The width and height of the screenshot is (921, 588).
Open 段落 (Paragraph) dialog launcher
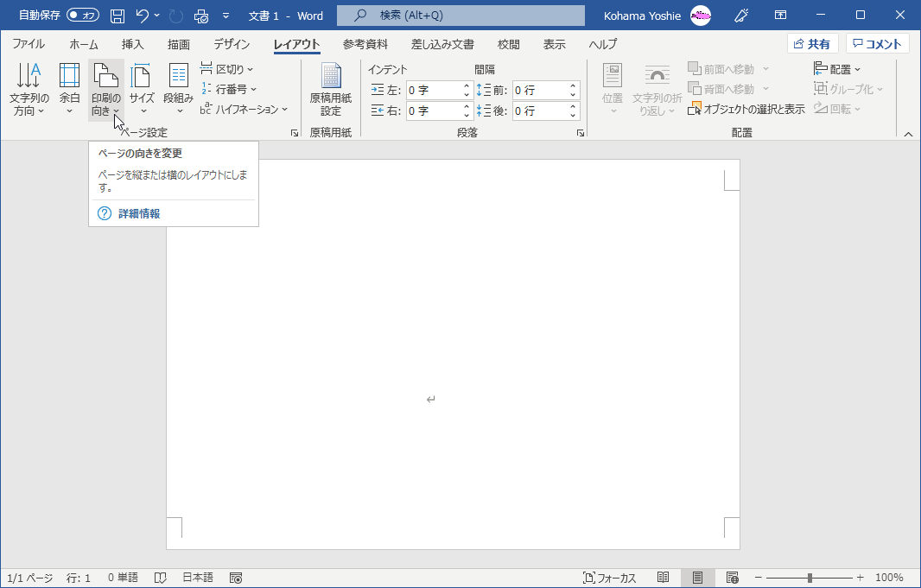point(581,133)
